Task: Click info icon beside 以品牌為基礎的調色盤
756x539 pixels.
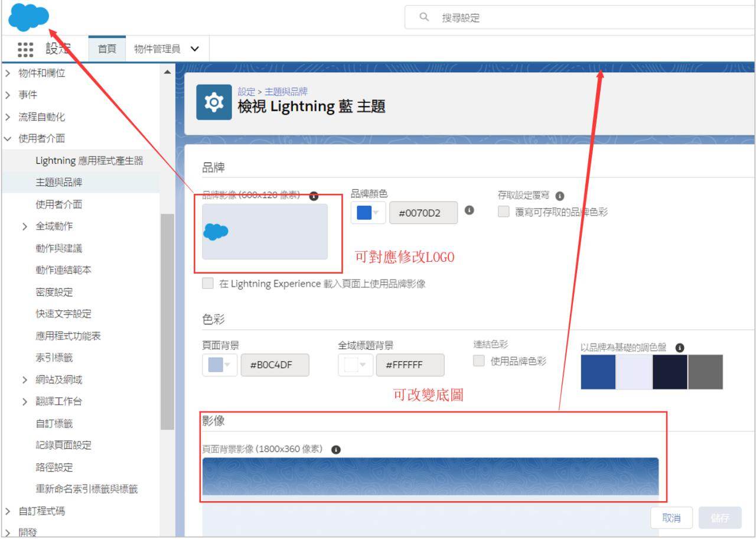Action: [680, 348]
